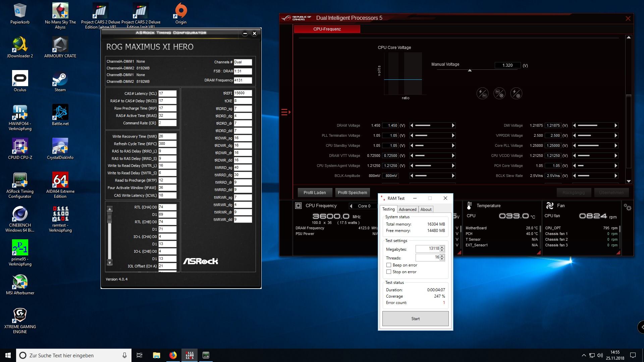Open Task View on the taskbar

140,355
